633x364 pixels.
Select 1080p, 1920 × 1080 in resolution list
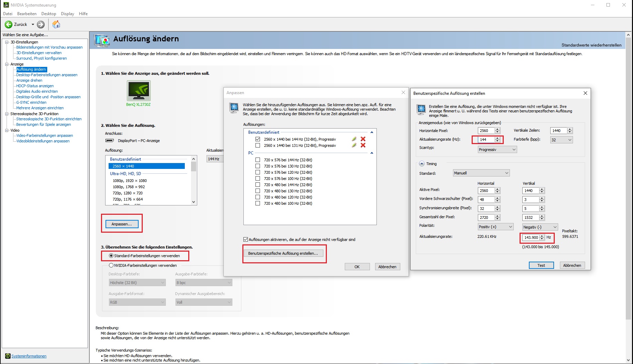tap(130, 181)
